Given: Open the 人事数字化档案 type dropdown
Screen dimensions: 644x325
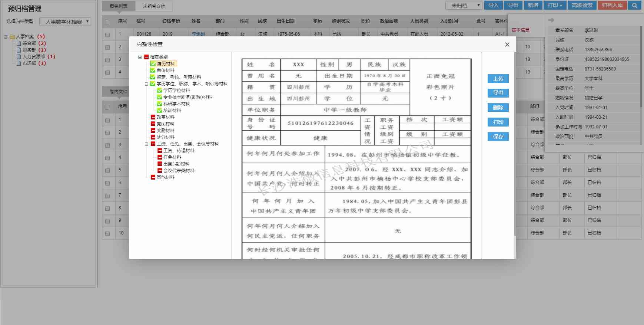Looking at the screenshot, I should (x=65, y=22).
